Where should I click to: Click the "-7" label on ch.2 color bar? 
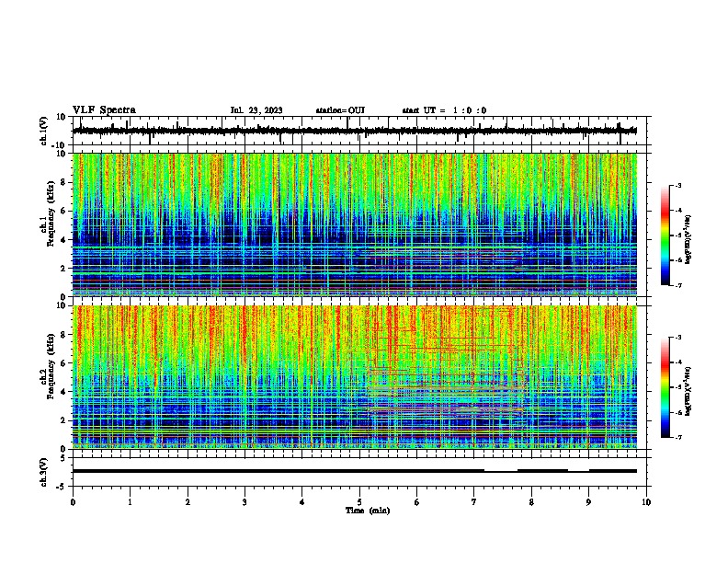coord(677,437)
